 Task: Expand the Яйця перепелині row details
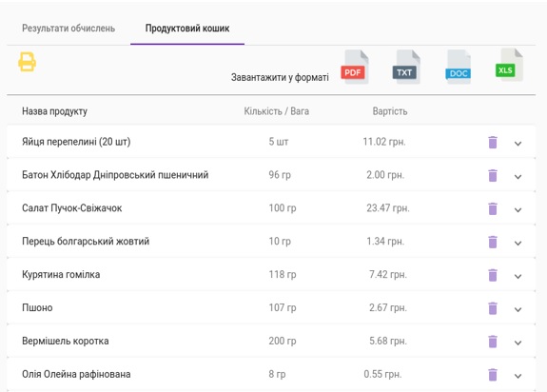[x=518, y=144]
